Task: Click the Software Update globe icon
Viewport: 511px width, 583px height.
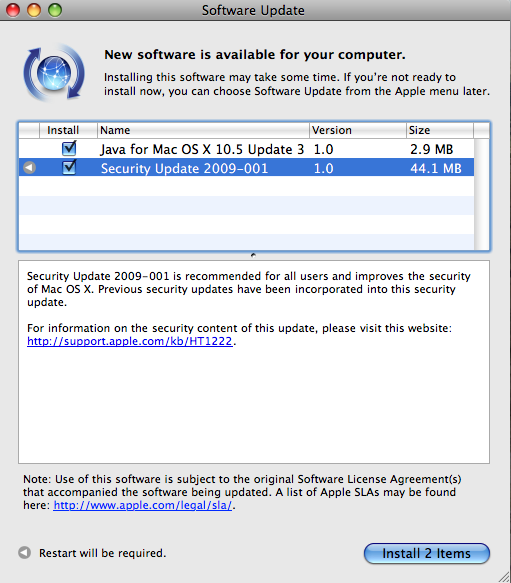Action: (54, 73)
